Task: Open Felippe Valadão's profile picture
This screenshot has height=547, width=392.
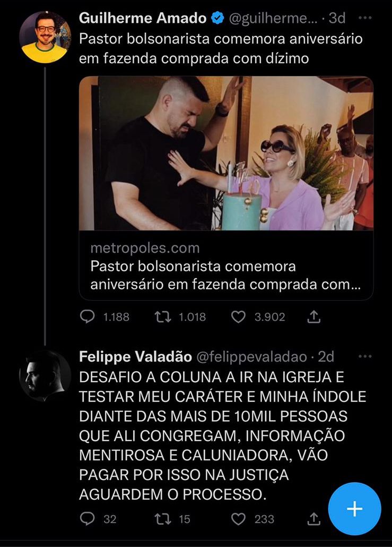Action: (x=45, y=375)
